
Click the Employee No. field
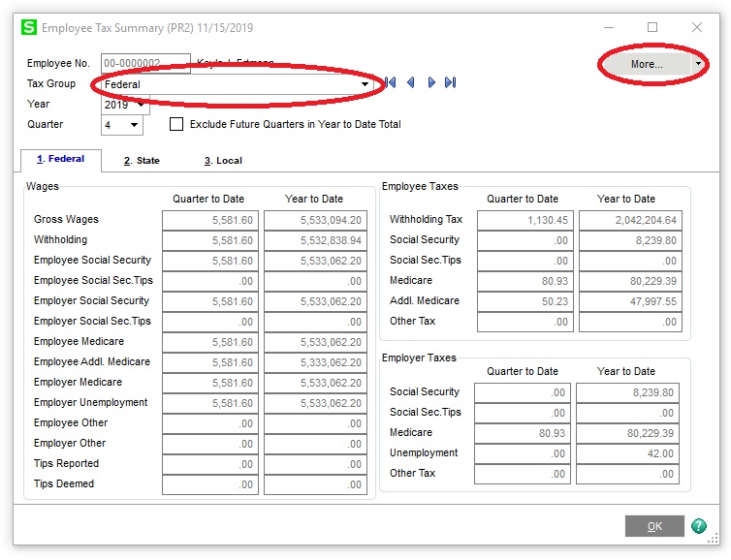click(x=145, y=63)
